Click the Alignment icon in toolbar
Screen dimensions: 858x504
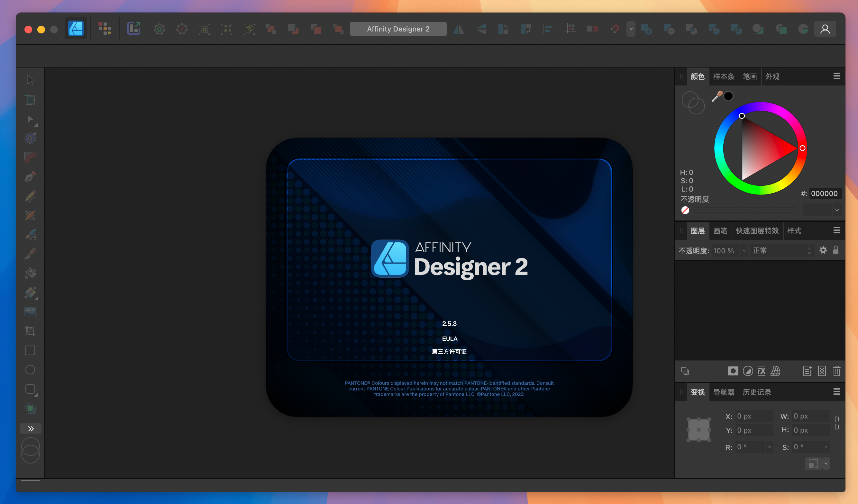(x=548, y=29)
